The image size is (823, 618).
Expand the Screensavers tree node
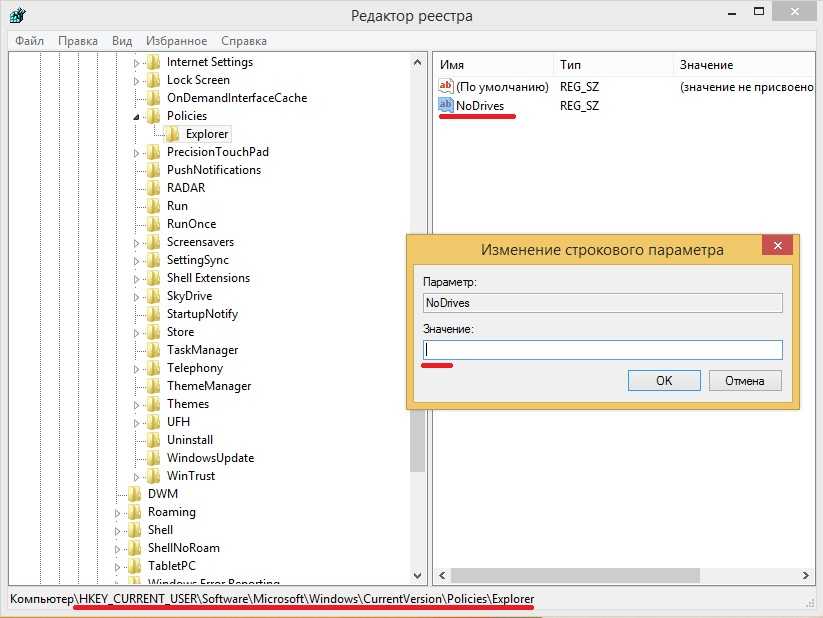pos(137,242)
